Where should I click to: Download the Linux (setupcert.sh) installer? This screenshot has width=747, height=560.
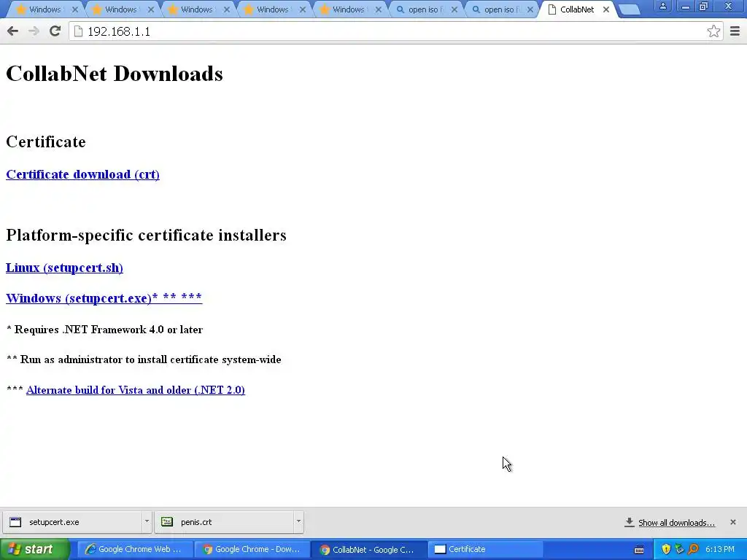tap(64, 268)
